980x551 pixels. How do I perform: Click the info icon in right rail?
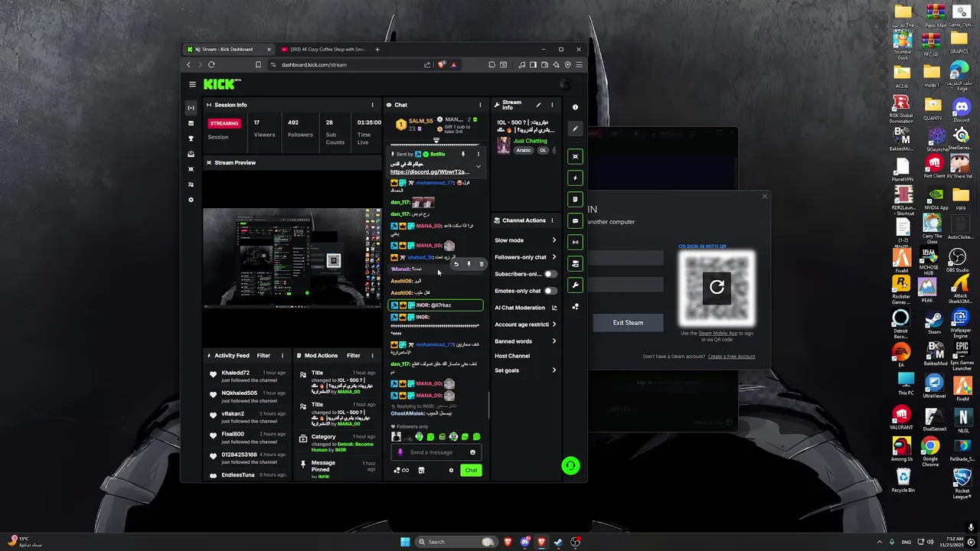pos(575,107)
